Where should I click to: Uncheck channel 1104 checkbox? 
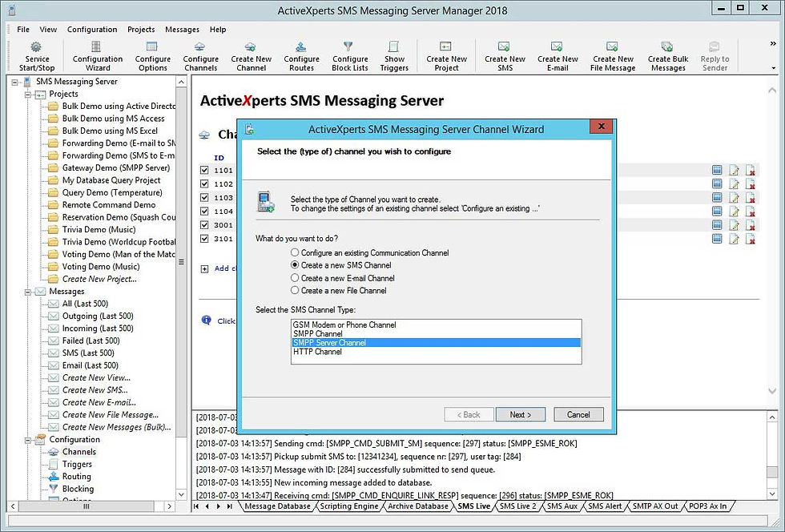click(x=204, y=211)
